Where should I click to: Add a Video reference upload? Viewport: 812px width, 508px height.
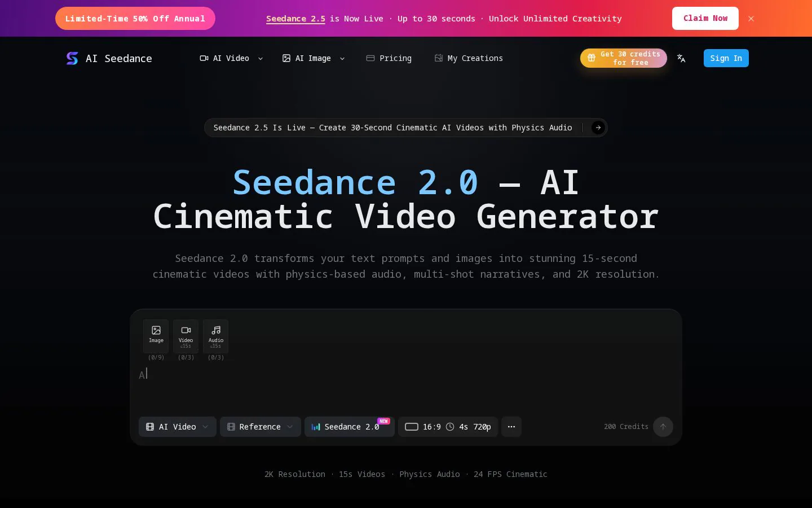[186, 336]
